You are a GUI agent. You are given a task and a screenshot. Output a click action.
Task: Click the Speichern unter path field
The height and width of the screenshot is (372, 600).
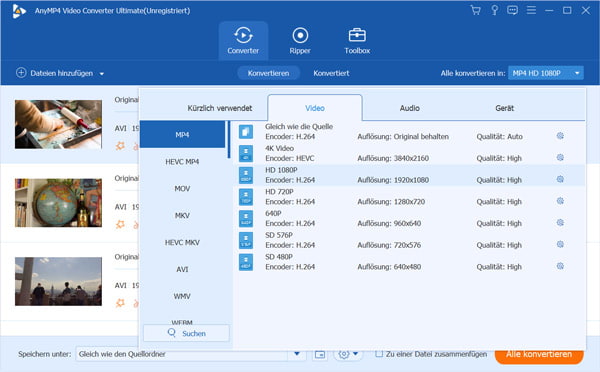pos(182,354)
